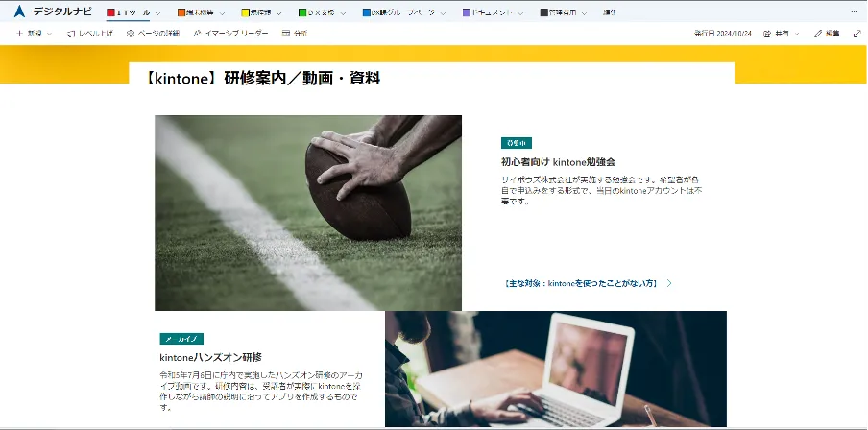Click レベル上げ in the command bar
868x430 pixels.
[89, 34]
